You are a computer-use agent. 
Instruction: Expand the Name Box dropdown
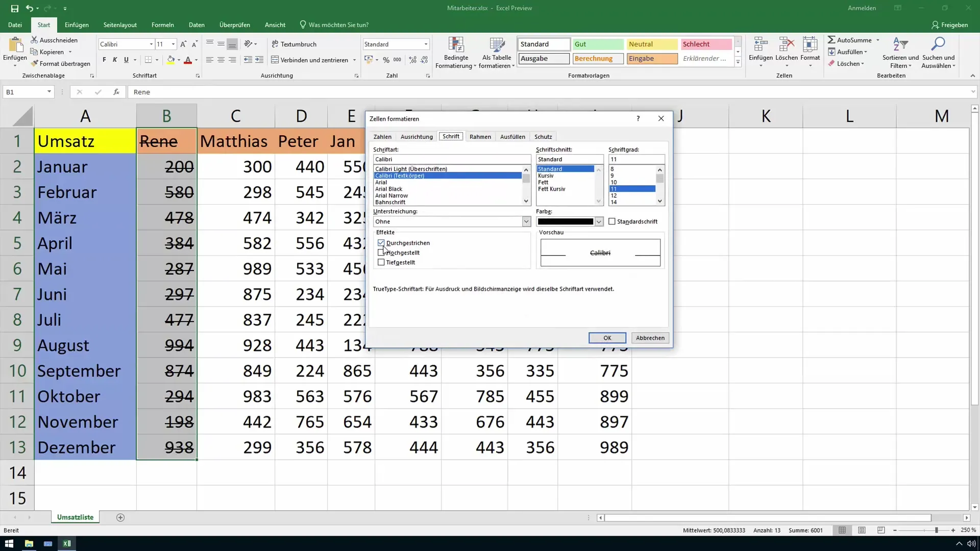tap(49, 92)
